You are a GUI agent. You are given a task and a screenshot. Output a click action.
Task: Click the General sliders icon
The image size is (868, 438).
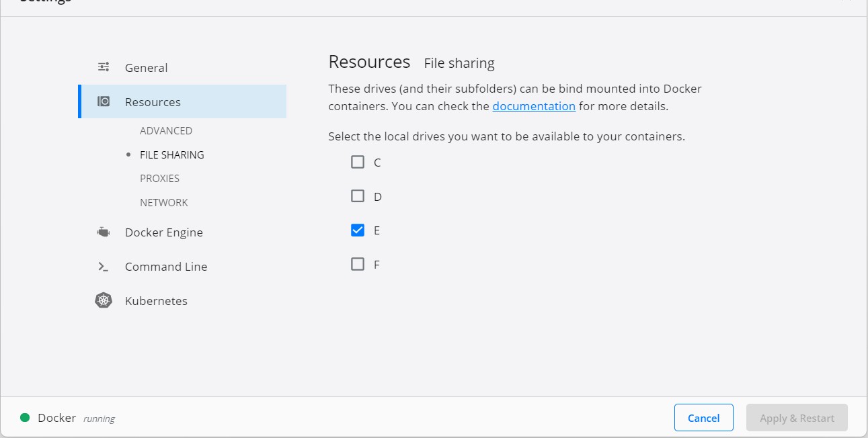(x=104, y=67)
